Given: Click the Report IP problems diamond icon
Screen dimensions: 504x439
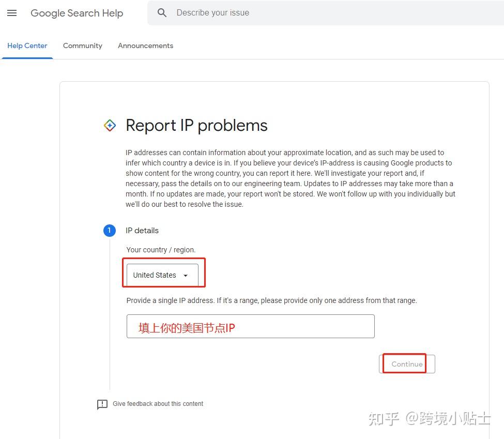Looking at the screenshot, I should [x=110, y=125].
